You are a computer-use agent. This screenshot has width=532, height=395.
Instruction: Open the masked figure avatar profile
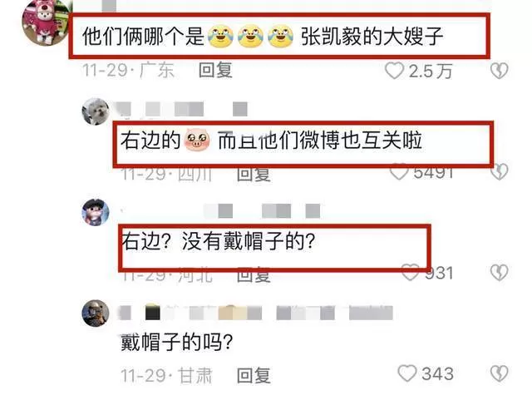[x=96, y=313]
